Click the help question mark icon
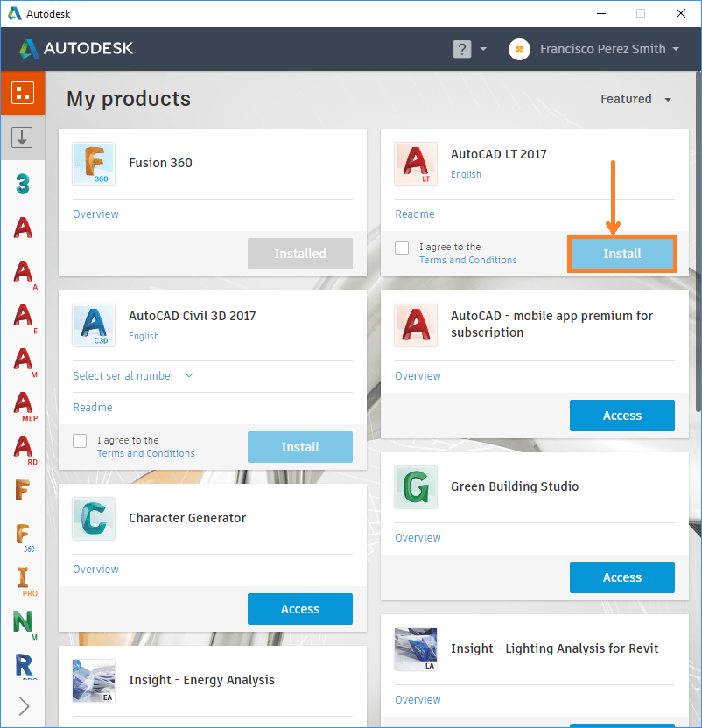 (x=462, y=49)
